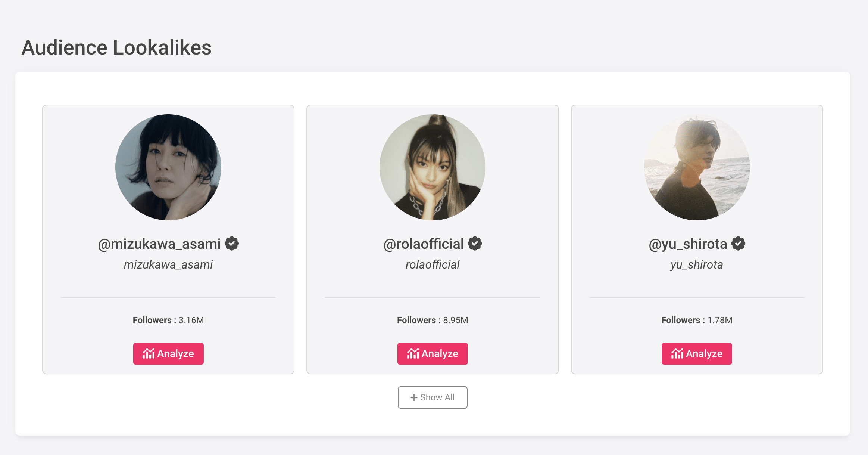868x455 pixels.
Task: Click the plus icon in Show All
Action: tap(414, 397)
